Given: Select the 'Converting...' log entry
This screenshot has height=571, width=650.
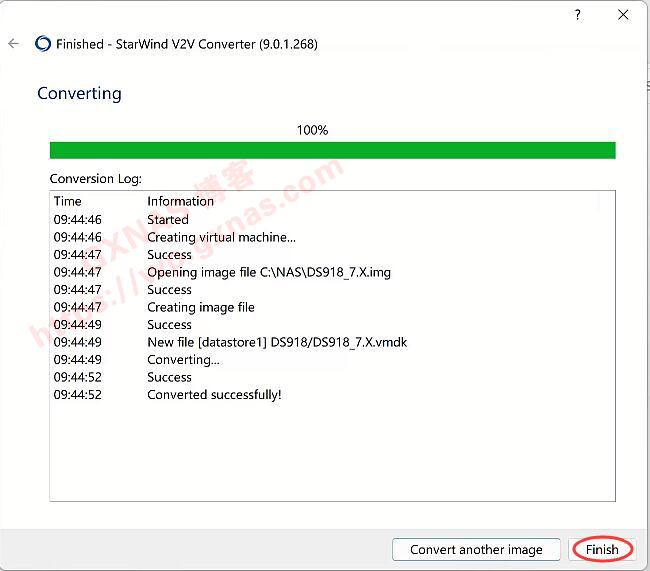Looking at the screenshot, I should [183, 360].
